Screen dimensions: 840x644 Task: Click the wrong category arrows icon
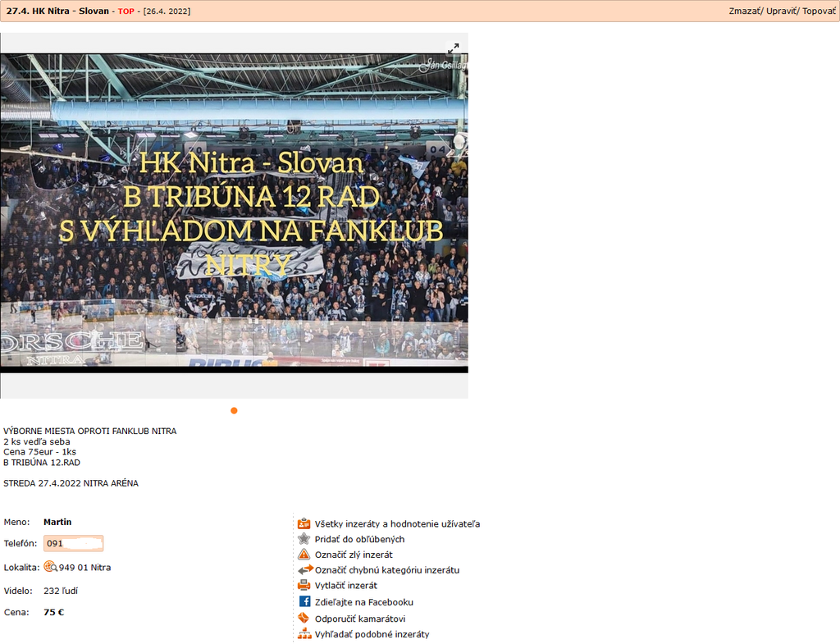[x=304, y=570]
